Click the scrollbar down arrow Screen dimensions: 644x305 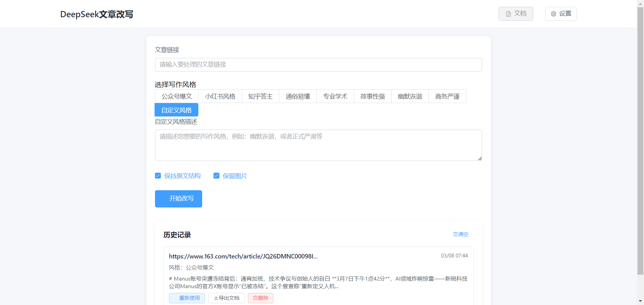tap(640, 301)
